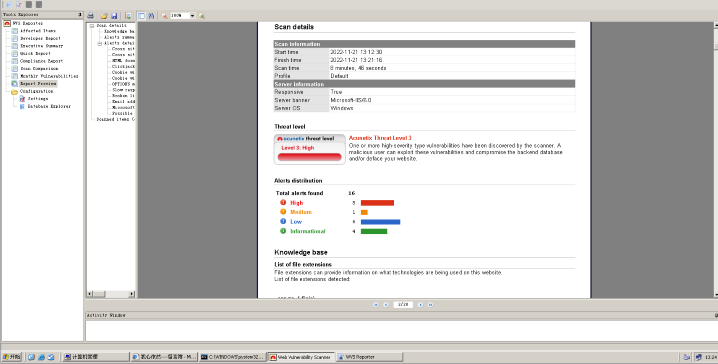Open Scan Comparison item
Viewport: 718px width, 364px height.
(39, 69)
